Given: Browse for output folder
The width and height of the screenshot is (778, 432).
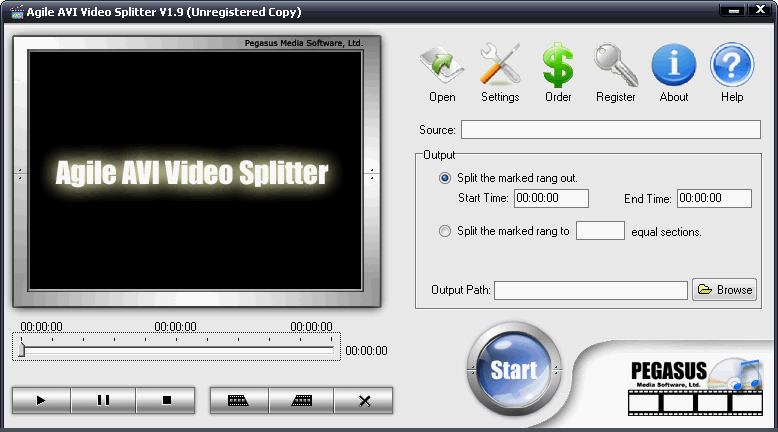Looking at the screenshot, I should click(724, 290).
